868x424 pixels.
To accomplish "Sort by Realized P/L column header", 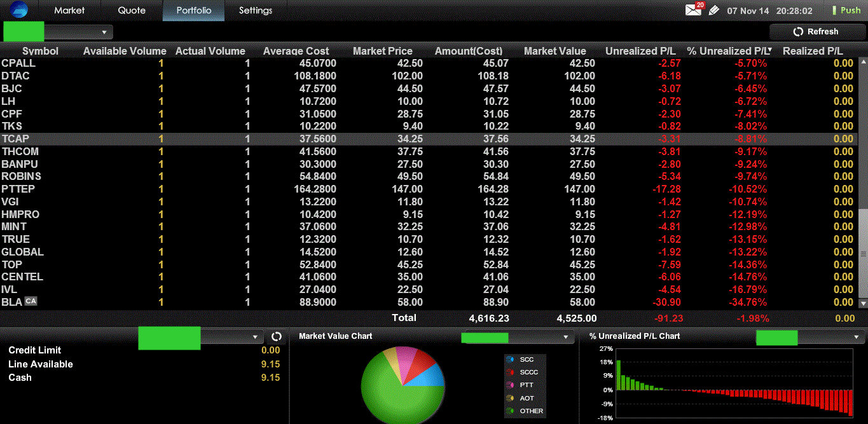I will point(813,51).
